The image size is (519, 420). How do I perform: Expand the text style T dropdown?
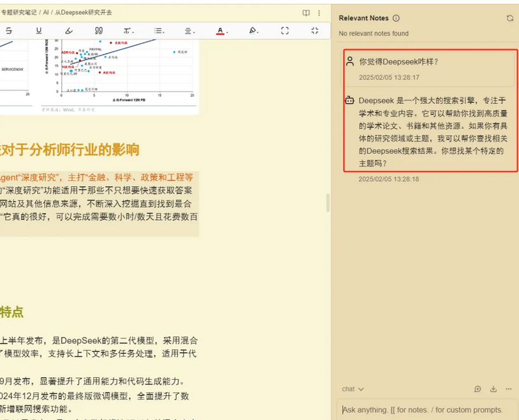(x=128, y=30)
